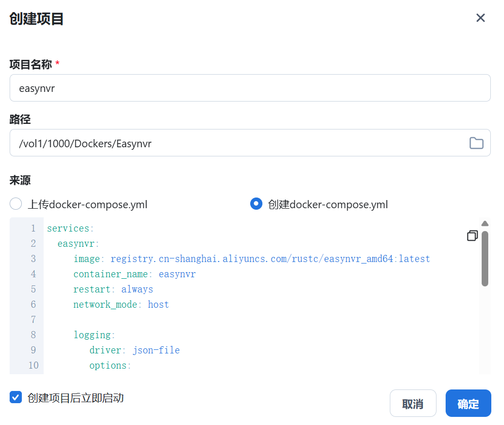Close the 创建项目 dialog

480,18
